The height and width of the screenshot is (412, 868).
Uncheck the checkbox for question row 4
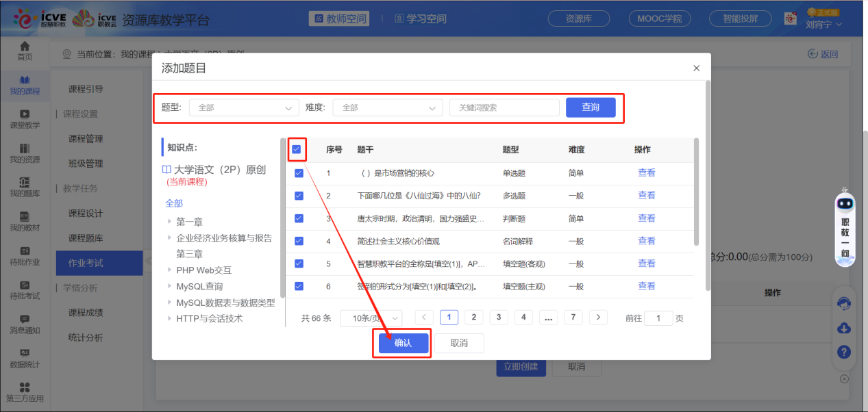[x=299, y=241]
